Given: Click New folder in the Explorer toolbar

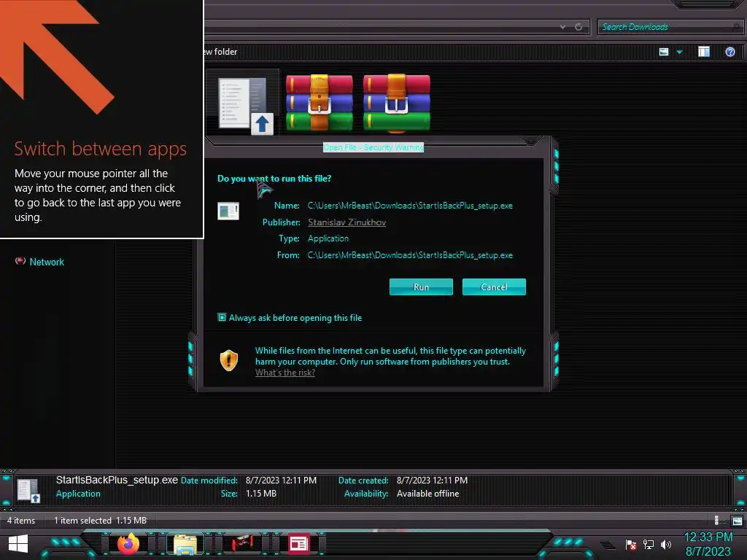Looking at the screenshot, I should (220, 52).
